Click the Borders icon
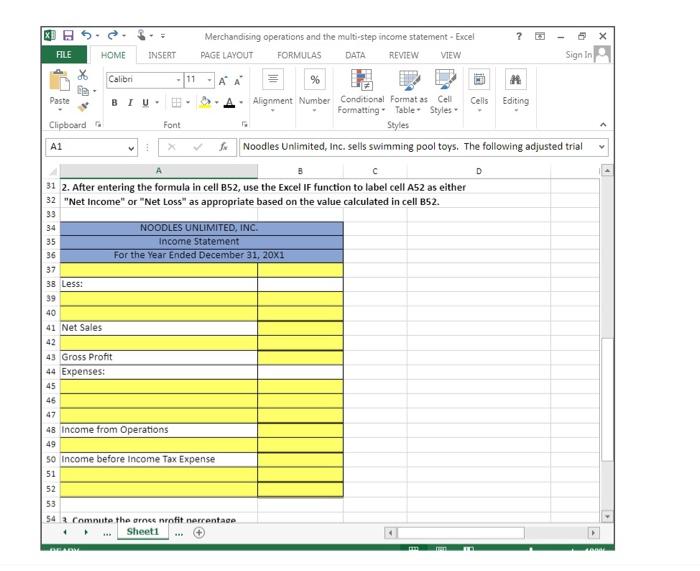This screenshot has height=571, width=700. tap(176, 103)
